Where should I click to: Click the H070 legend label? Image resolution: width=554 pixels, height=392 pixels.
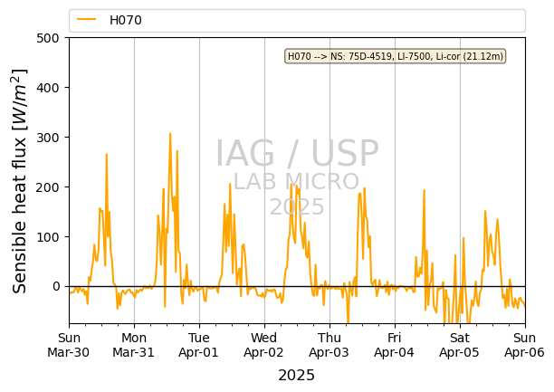126,20
